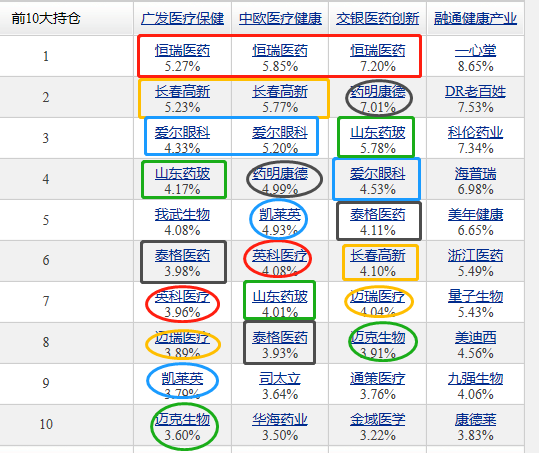
Task: Open the 美年健康 stock link
Action: click(475, 214)
